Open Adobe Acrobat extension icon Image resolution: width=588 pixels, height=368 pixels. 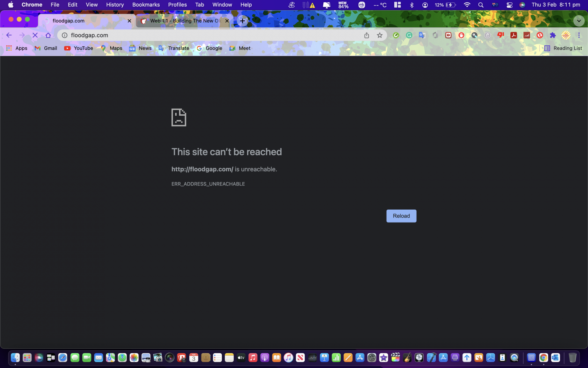[514, 35]
